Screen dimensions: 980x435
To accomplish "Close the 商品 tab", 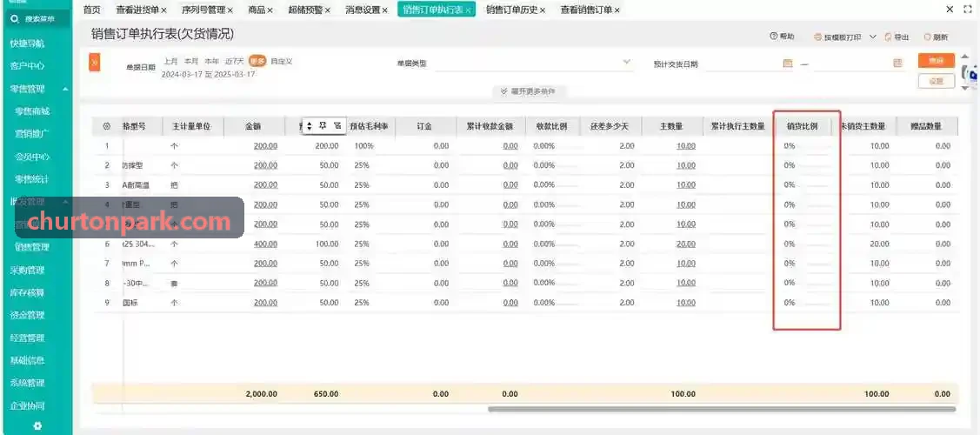I will point(270,10).
